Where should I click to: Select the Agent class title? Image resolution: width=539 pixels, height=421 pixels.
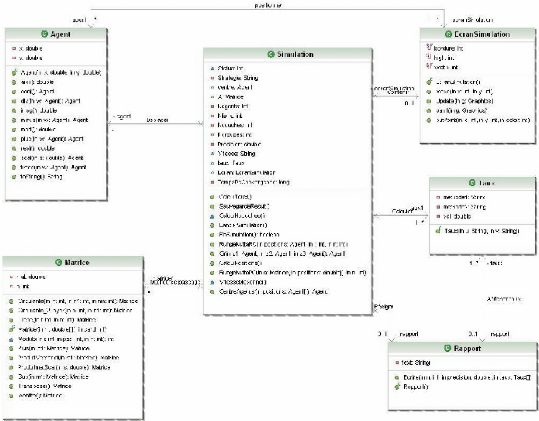coord(60,34)
